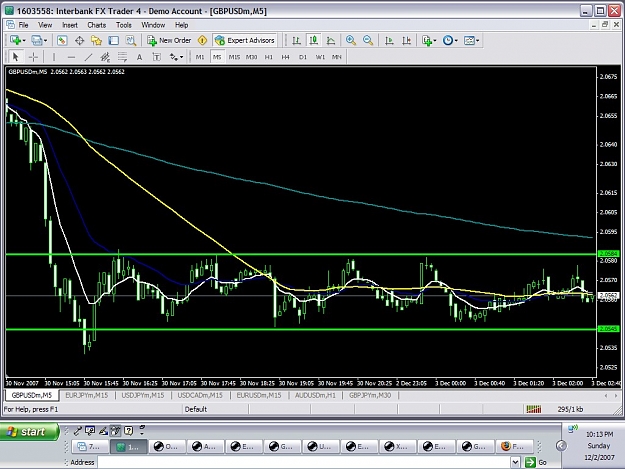Select the lower green line at 2.0545
This screenshot has height=469, width=625.
click(x=301, y=329)
